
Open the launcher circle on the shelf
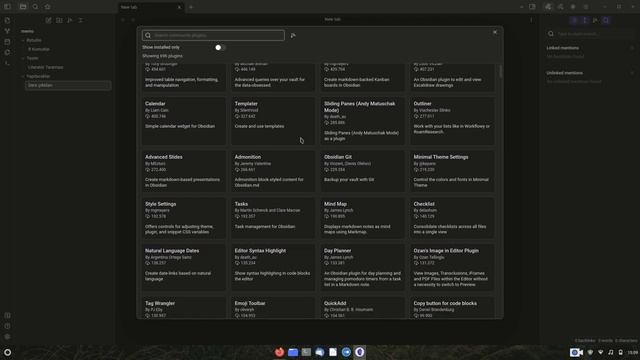point(7,352)
